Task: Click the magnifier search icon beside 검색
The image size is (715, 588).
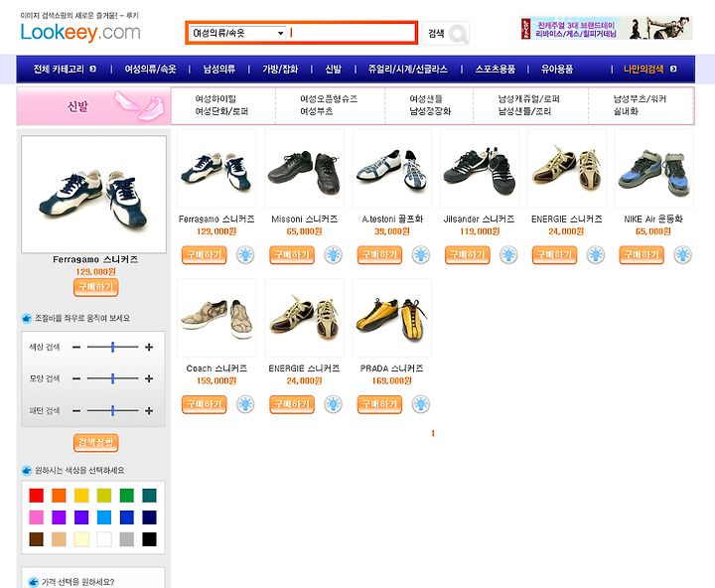Action: click(458, 34)
